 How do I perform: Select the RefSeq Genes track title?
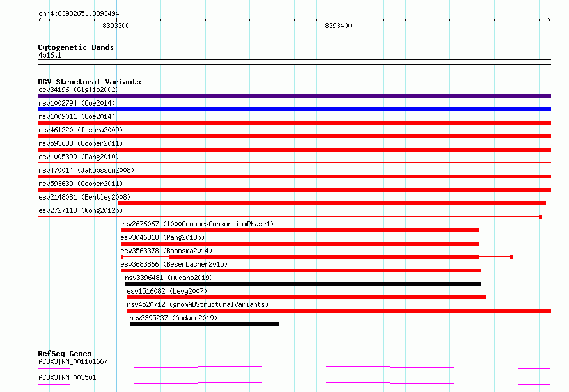click(65, 354)
